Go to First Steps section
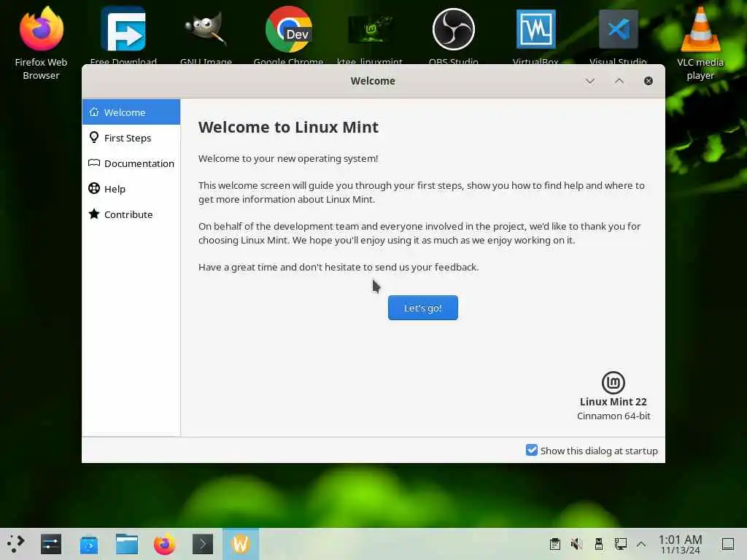The width and height of the screenshot is (747, 560). click(131, 138)
